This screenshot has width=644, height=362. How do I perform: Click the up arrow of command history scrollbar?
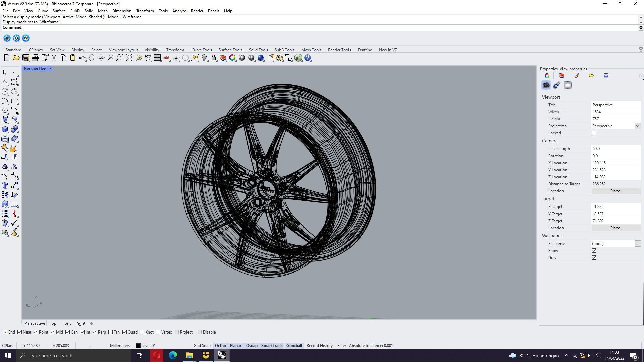(641, 17)
